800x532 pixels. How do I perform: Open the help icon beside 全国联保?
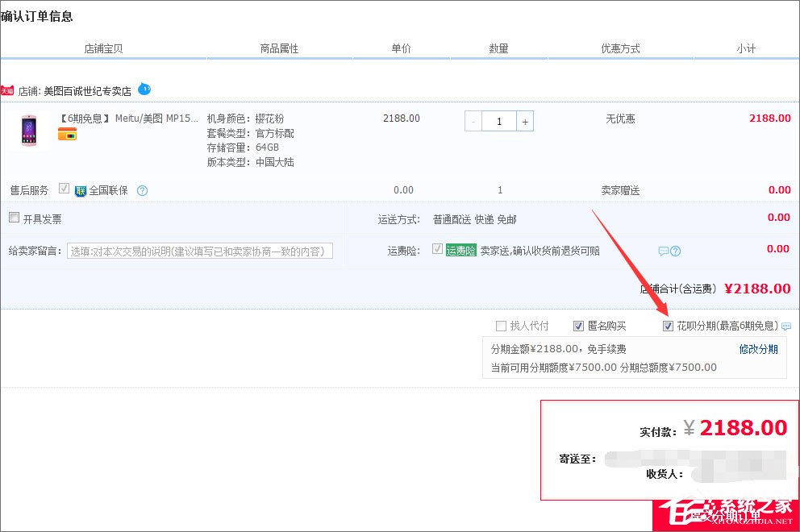141,190
